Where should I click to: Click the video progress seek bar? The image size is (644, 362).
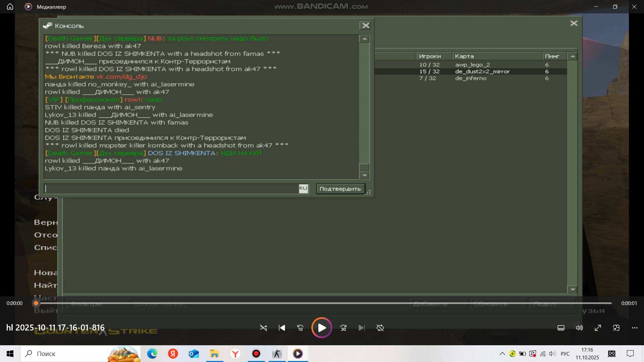[x=322, y=303]
